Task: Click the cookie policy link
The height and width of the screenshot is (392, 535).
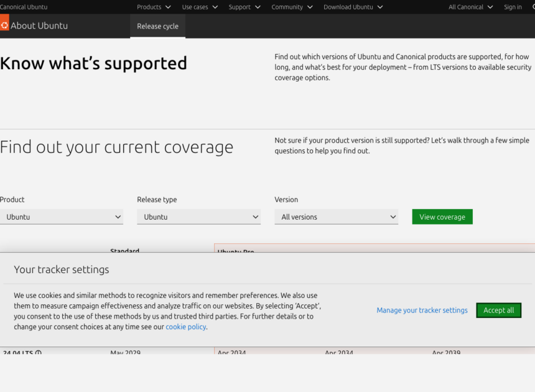Action: click(x=185, y=327)
